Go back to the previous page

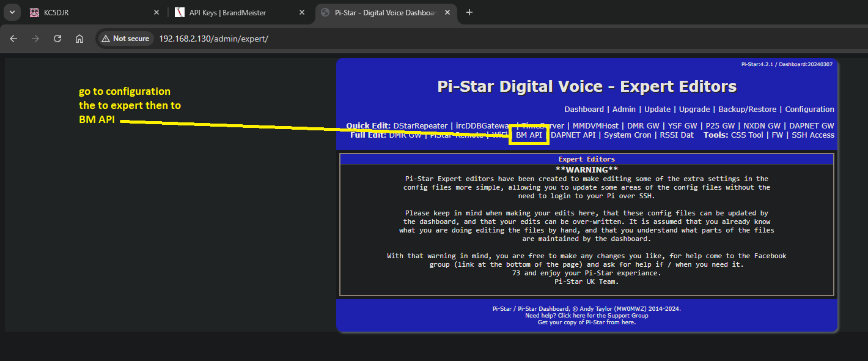pyautogui.click(x=13, y=39)
